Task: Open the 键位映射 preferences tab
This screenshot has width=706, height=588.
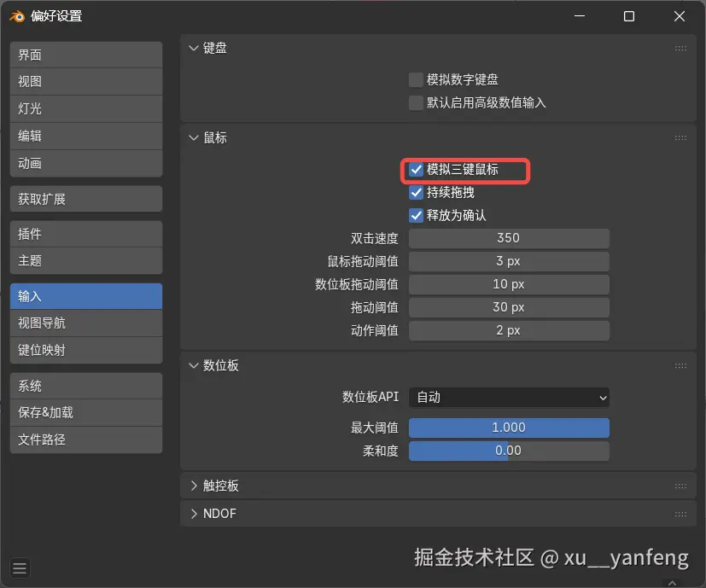Action: [x=86, y=350]
